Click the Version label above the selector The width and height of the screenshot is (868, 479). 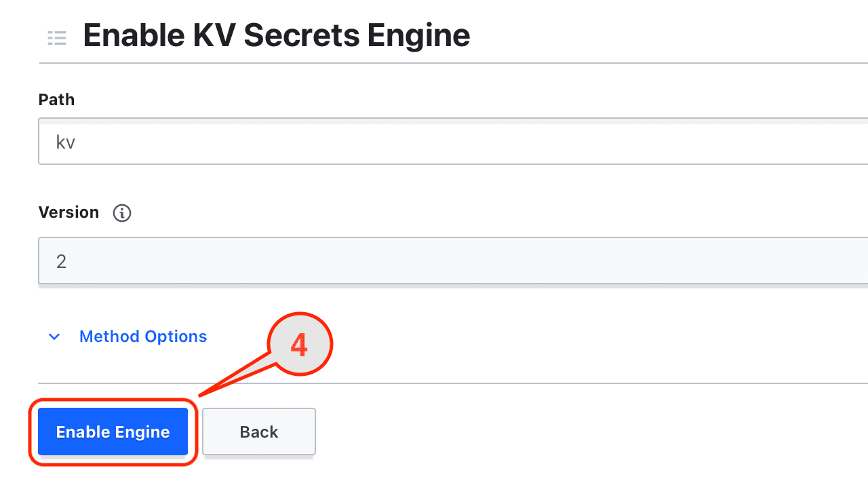pos(68,212)
